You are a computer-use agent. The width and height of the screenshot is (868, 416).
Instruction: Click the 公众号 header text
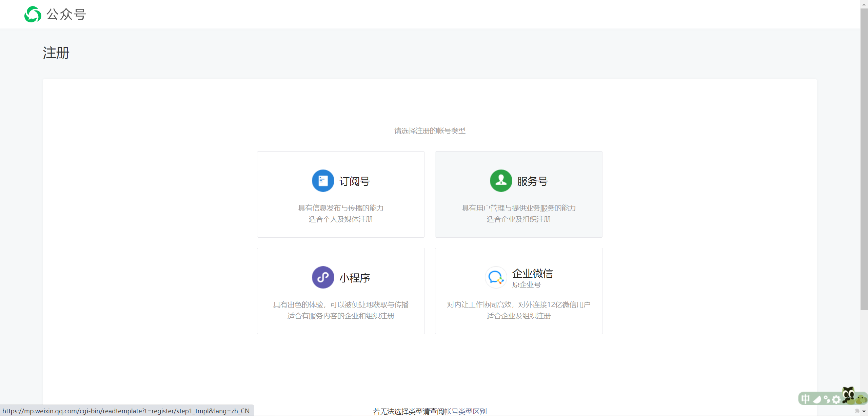coord(66,14)
